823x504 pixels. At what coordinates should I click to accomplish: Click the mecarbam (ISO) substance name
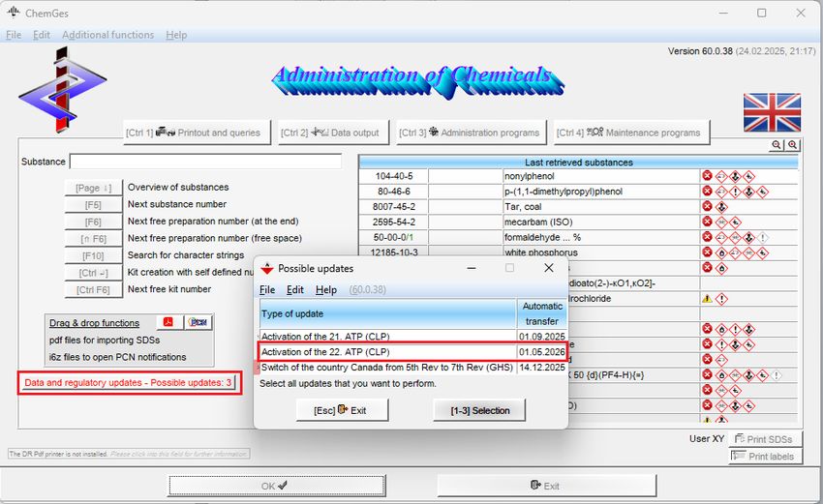(x=538, y=222)
